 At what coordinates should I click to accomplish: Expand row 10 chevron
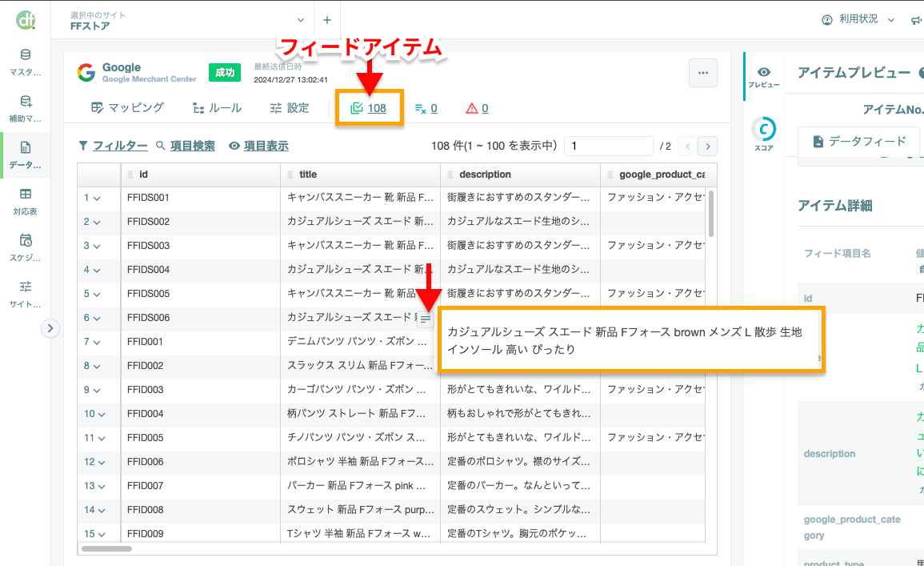[x=102, y=415]
